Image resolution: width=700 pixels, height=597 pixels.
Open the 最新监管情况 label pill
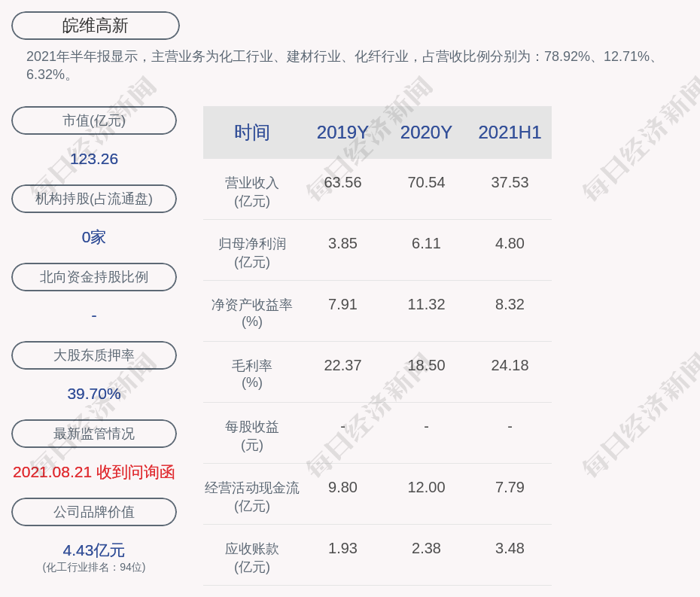94,434
